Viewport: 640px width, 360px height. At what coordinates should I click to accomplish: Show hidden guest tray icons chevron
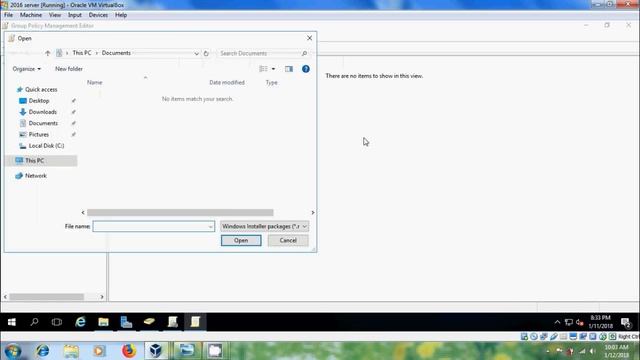[557, 322]
